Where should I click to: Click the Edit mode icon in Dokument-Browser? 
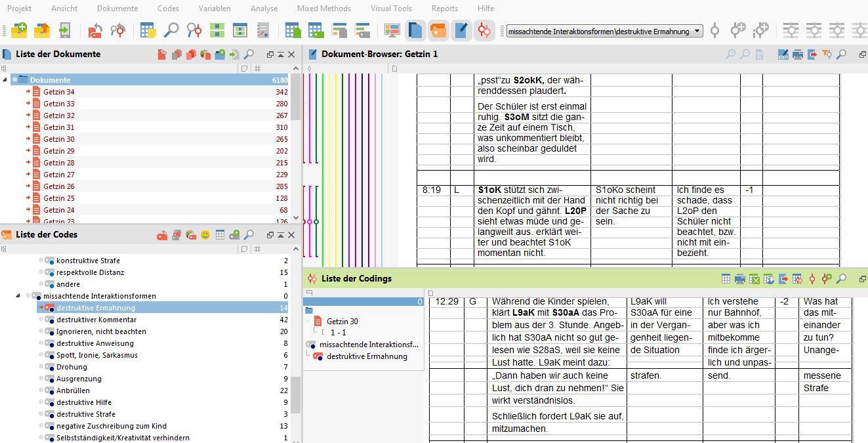pyautogui.click(x=783, y=54)
